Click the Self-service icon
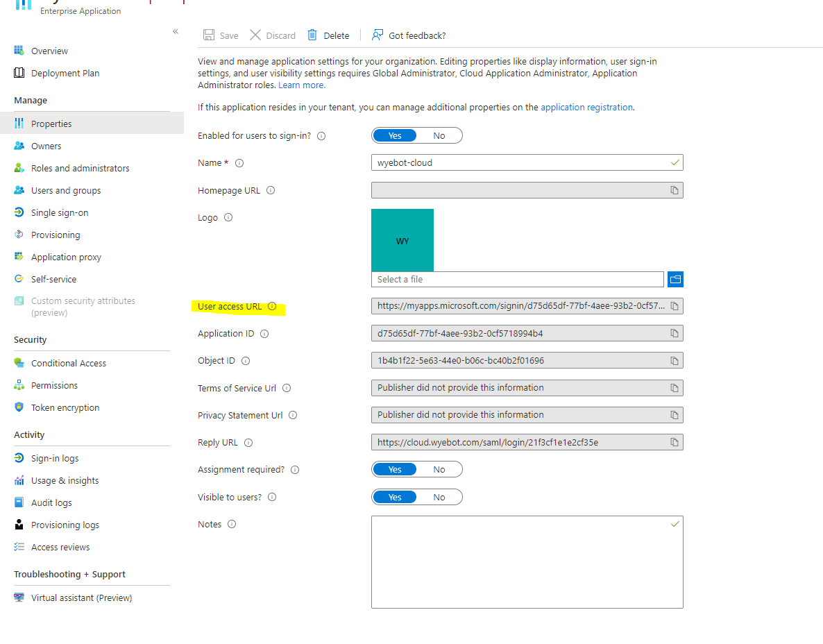 point(19,279)
